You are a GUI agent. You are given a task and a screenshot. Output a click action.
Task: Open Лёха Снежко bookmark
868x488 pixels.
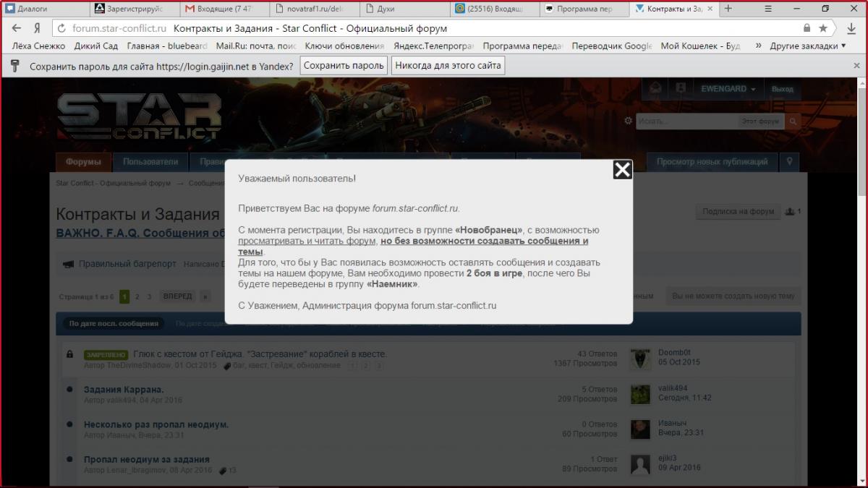coord(39,46)
